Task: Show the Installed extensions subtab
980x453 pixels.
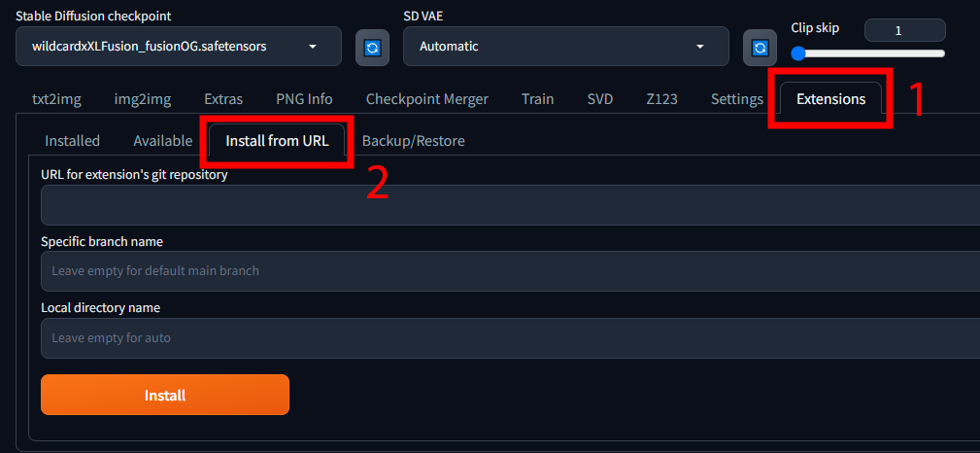Action: pyautogui.click(x=73, y=141)
